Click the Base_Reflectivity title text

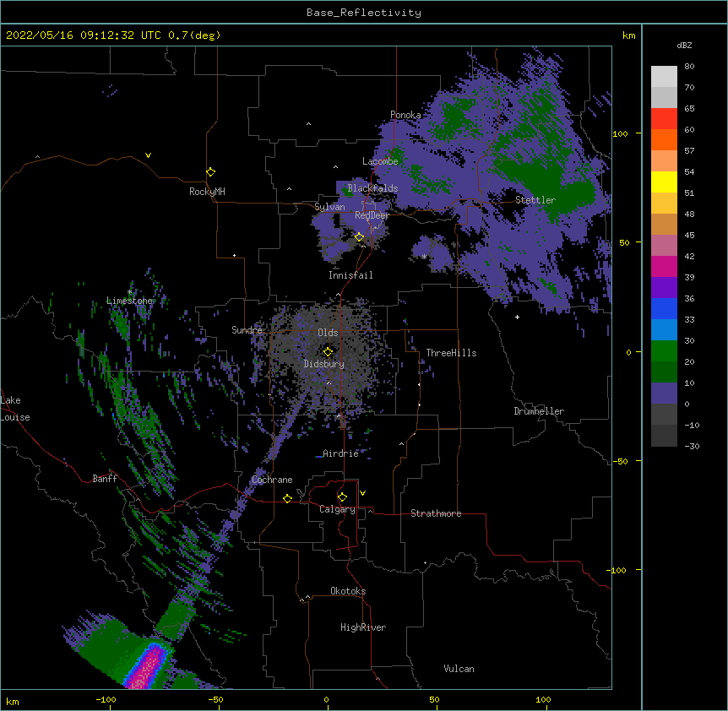(x=364, y=13)
